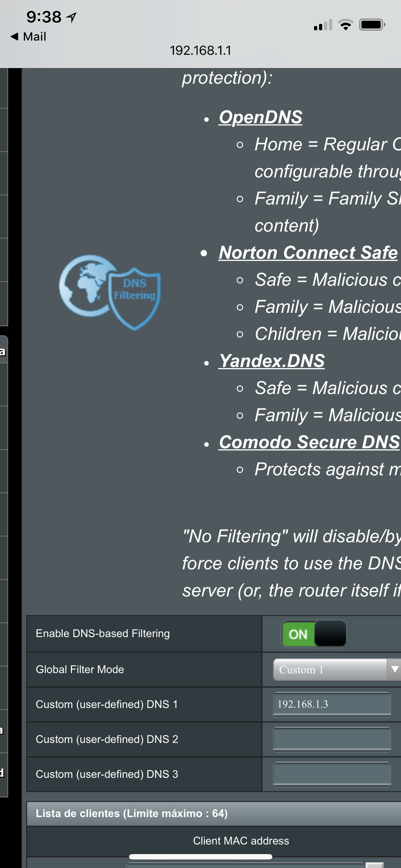
Task: Open the Global Filter Mode dropdown
Action: (337, 670)
